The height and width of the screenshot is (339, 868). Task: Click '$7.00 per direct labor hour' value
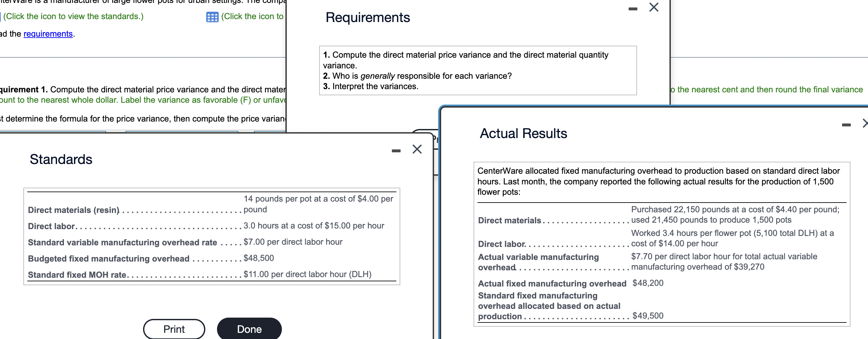293,242
